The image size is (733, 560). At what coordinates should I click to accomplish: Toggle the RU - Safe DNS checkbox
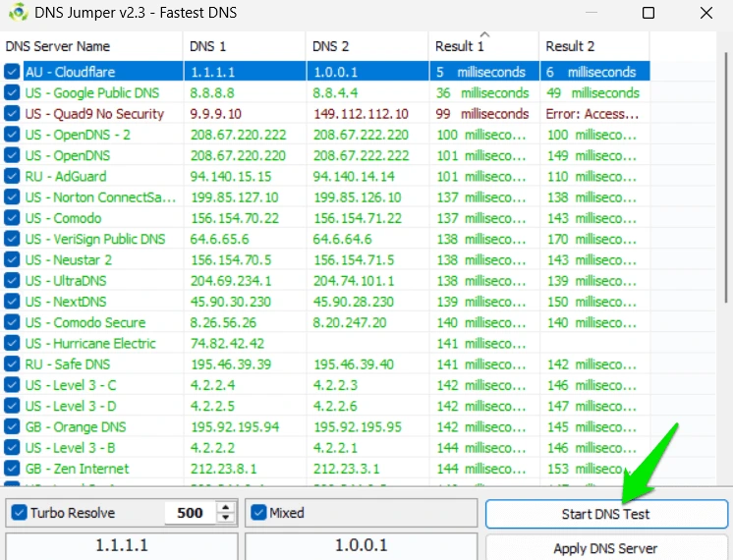click(12, 364)
